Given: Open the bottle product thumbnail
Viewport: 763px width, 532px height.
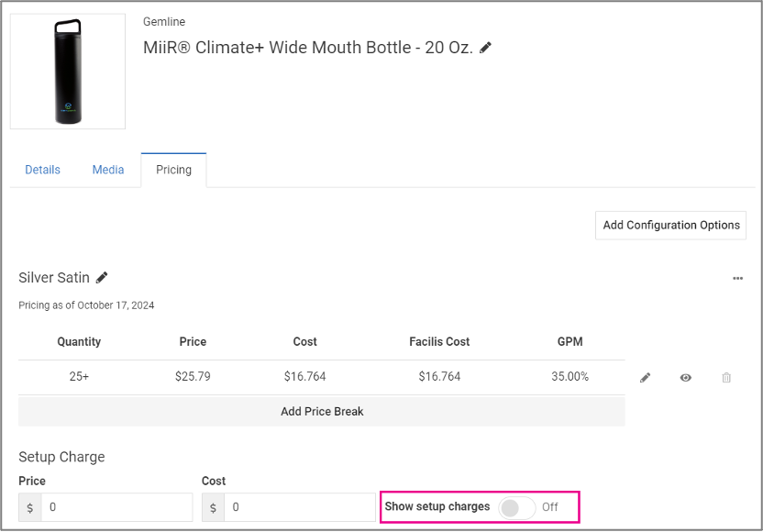Looking at the screenshot, I should point(68,72).
